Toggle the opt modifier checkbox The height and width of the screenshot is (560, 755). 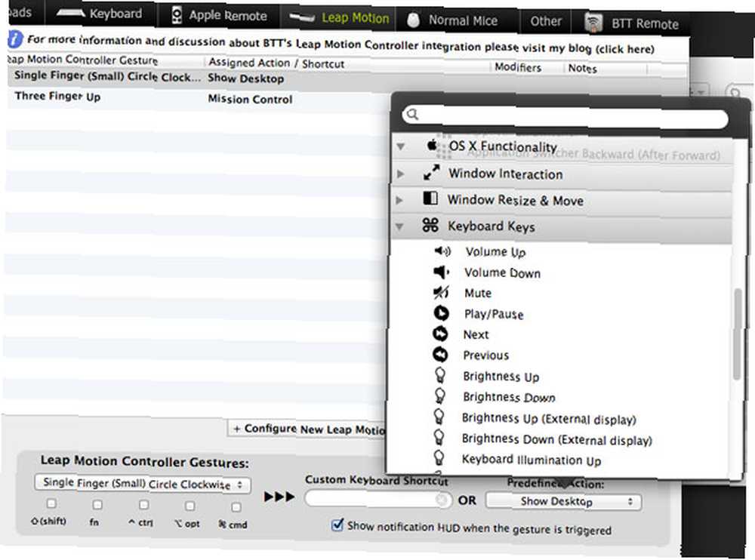point(190,506)
